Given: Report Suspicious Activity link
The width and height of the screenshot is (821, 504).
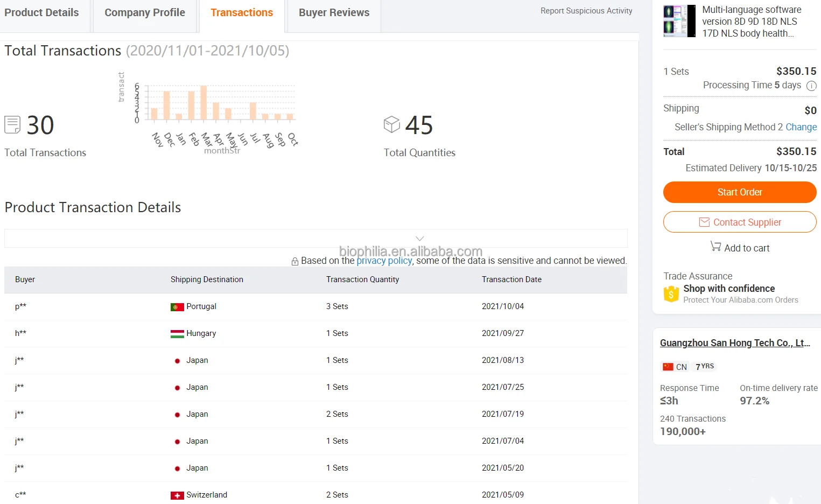Looking at the screenshot, I should [586, 11].
